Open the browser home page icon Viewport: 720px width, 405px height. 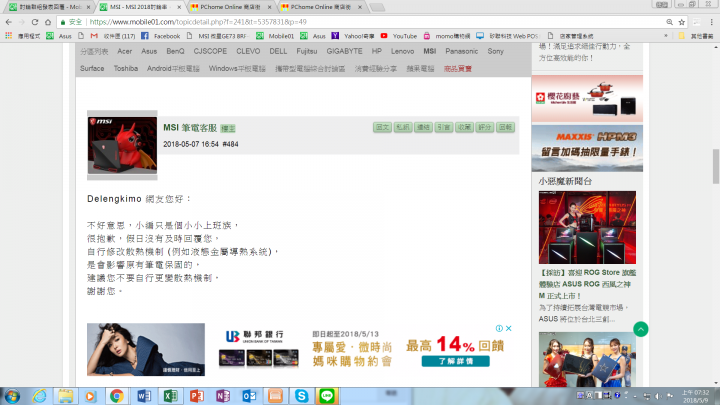(x=48, y=22)
